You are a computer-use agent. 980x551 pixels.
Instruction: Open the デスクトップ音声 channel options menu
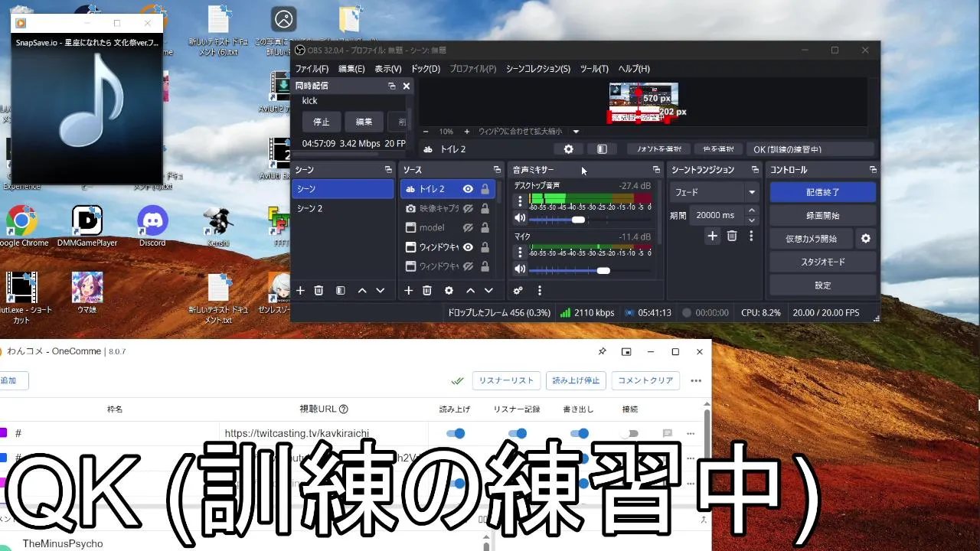tap(521, 201)
